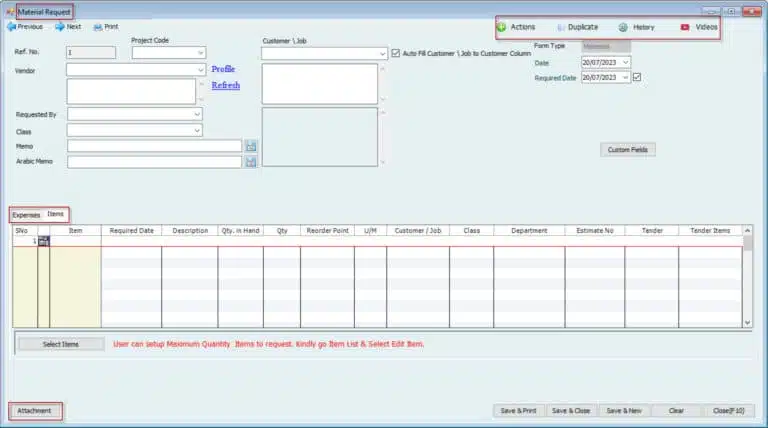This screenshot has width=768, height=428.
Task: Click the red Videos icon
Action: [685, 27]
